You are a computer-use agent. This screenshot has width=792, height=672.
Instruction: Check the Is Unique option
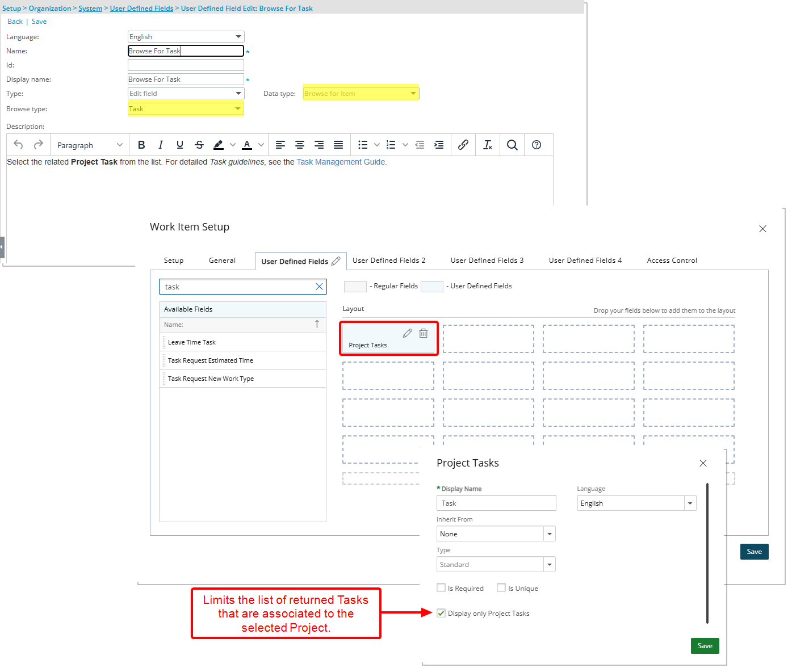(x=501, y=587)
